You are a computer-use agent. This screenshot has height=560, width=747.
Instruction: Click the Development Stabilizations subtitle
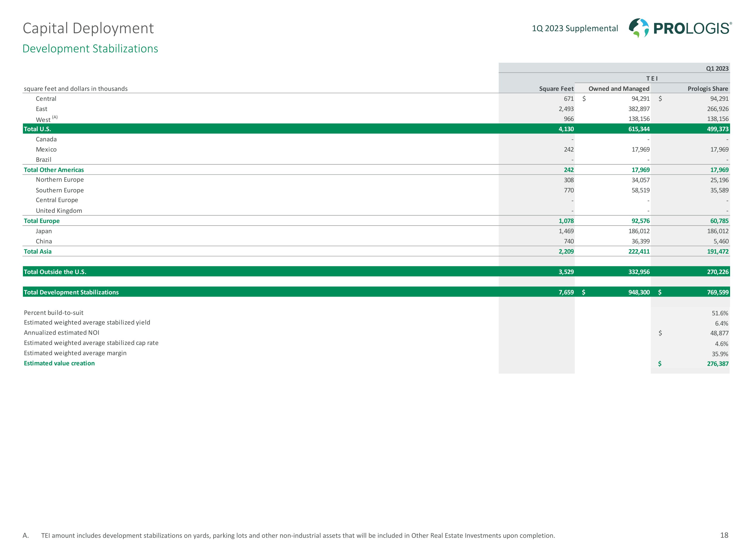point(90,49)
